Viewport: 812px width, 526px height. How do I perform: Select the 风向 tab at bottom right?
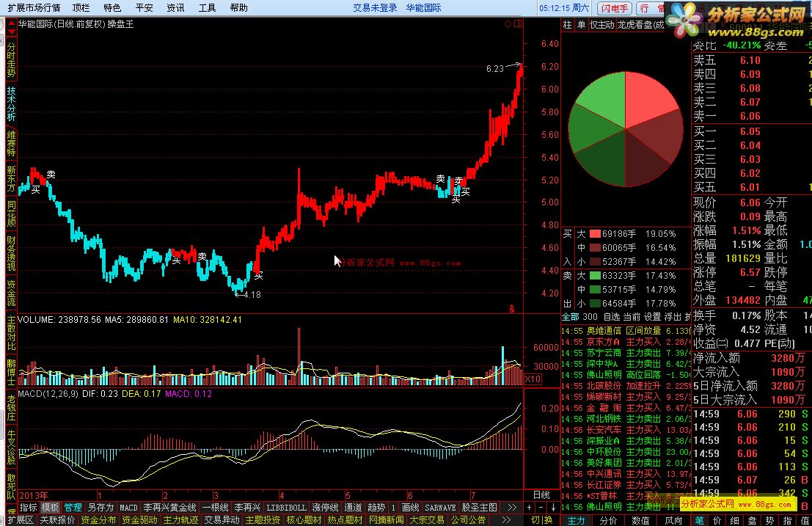(x=673, y=520)
